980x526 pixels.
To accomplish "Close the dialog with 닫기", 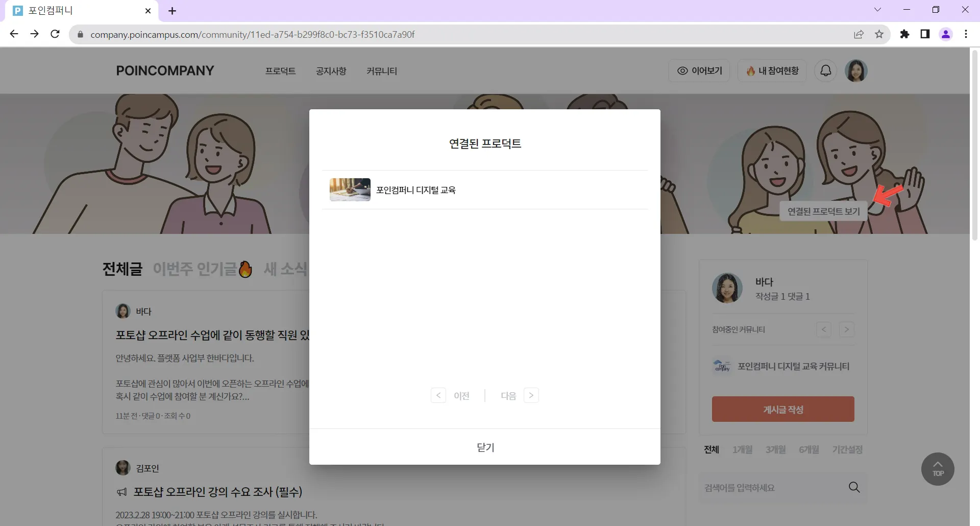I will [x=485, y=447].
